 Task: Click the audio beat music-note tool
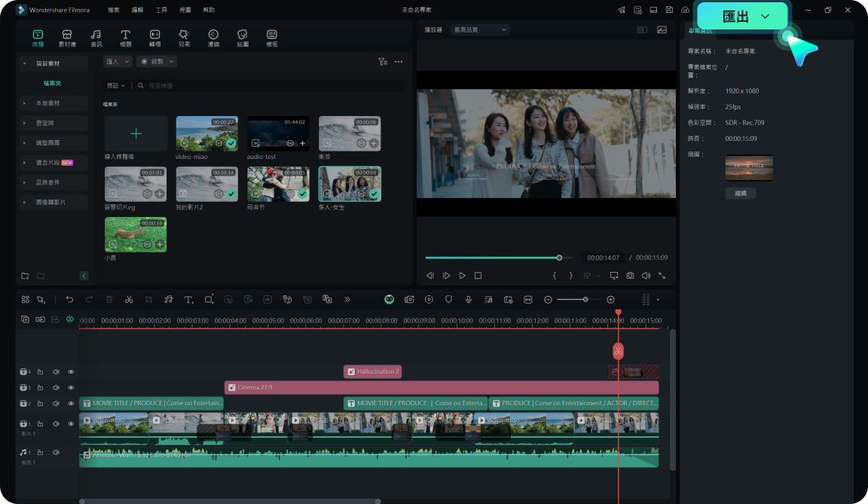168,299
